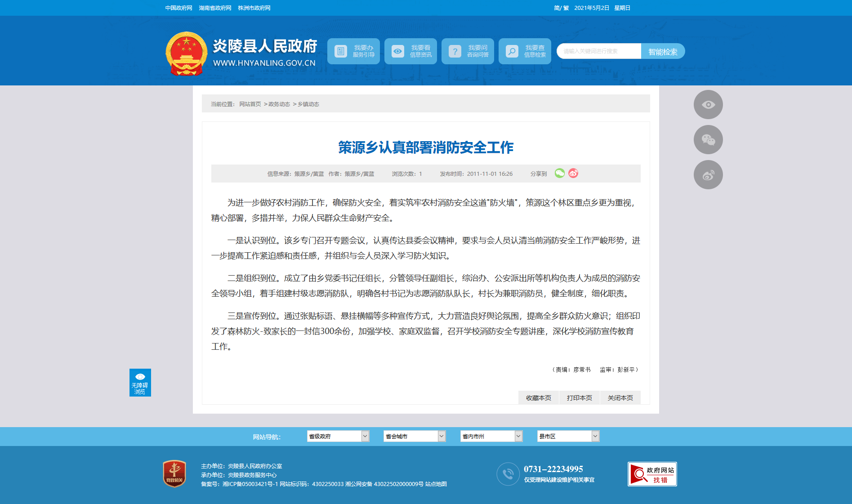Click the keyword search input field
Viewport: 852px width, 504px height.
pyautogui.click(x=598, y=51)
